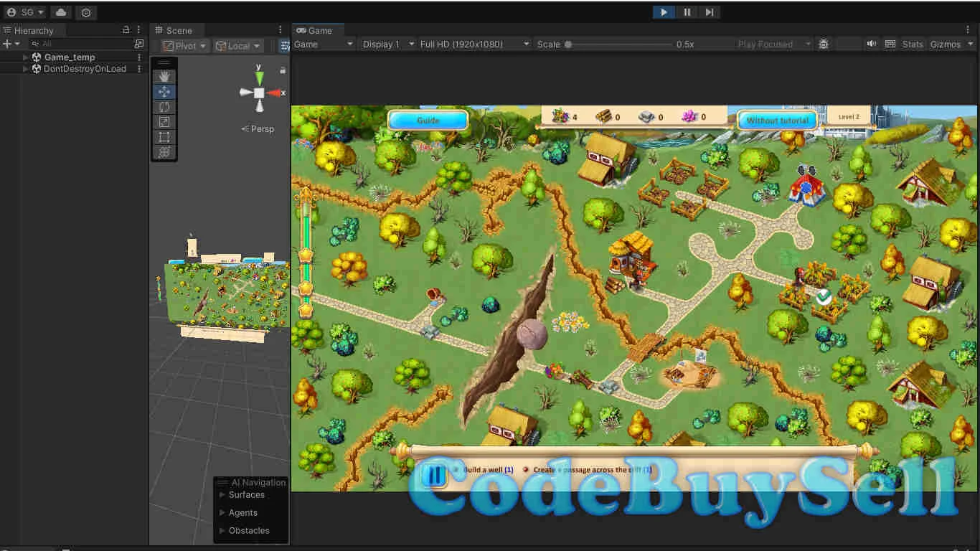This screenshot has height=551, width=980.
Task: Click the tools overlay drag handle
Action: [x=164, y=63]
